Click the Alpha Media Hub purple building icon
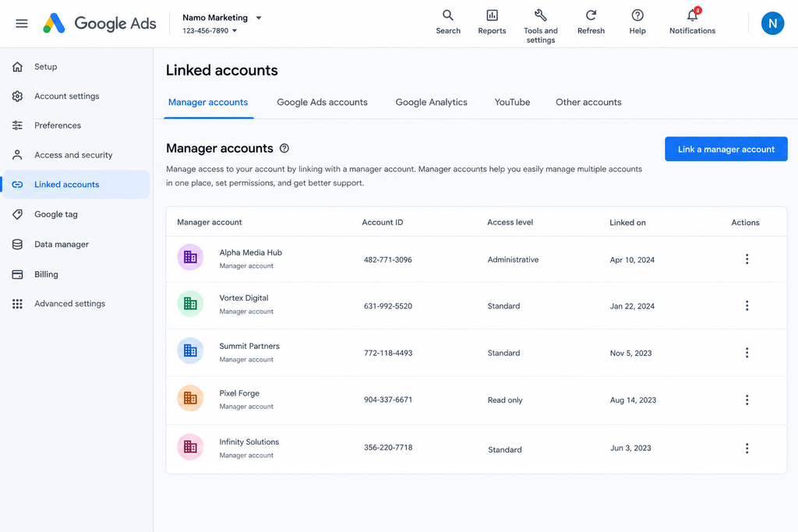This screenshot has width=798, height=532. point(190,257)
